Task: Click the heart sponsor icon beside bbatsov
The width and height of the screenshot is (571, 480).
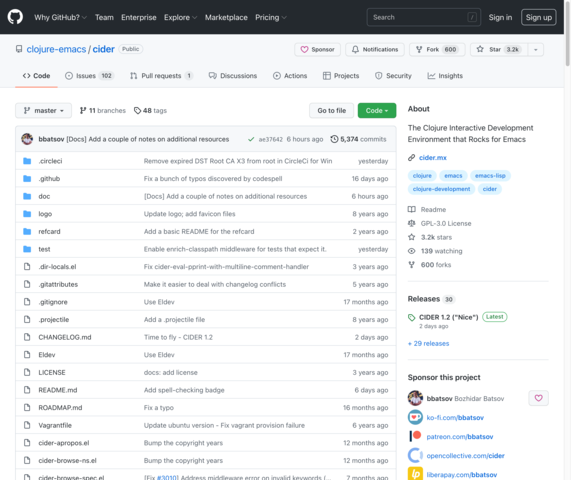Action: (x=538, y=398)
